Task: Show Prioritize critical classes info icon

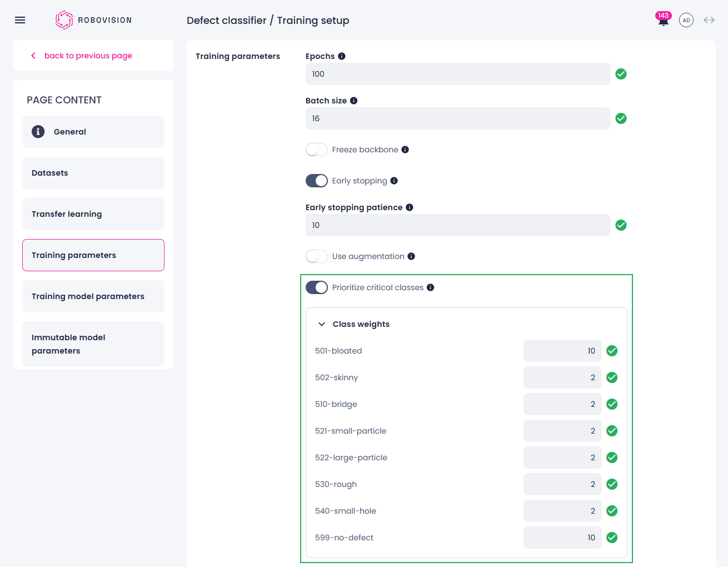Action: (x=430, y=287)
